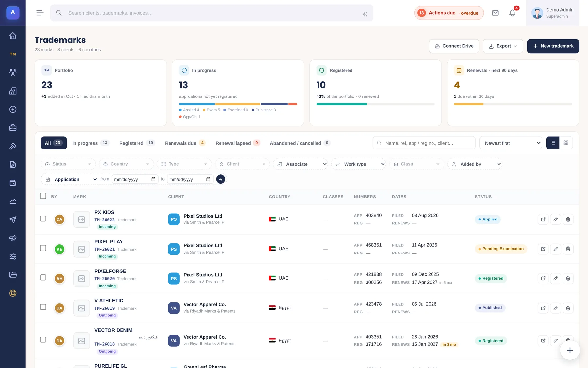Open the sliders settings icon in the sidebar
The image size is (588, 368).
pyautogui.click(x=13, y=256)
